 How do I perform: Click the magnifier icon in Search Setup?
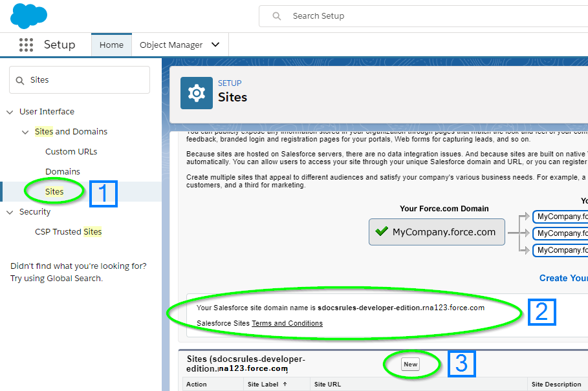click(277, 16)
